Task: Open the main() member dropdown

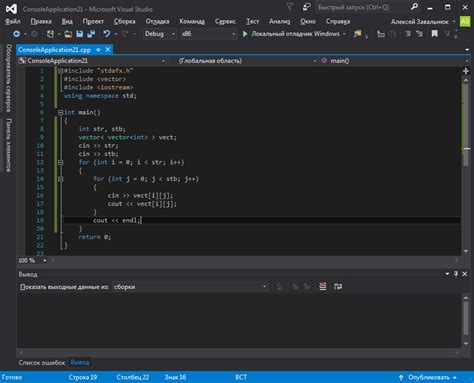Action: (394, 61)
